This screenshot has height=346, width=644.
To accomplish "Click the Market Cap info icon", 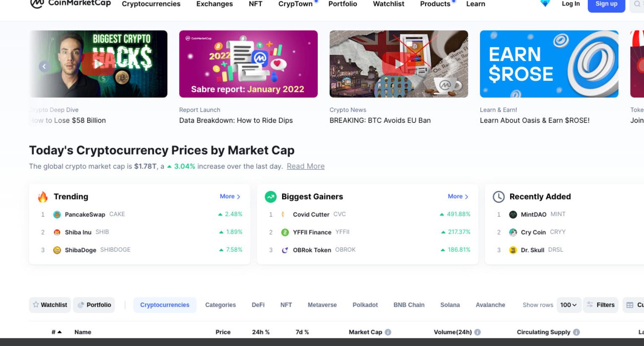I will (x=388, y=332).
